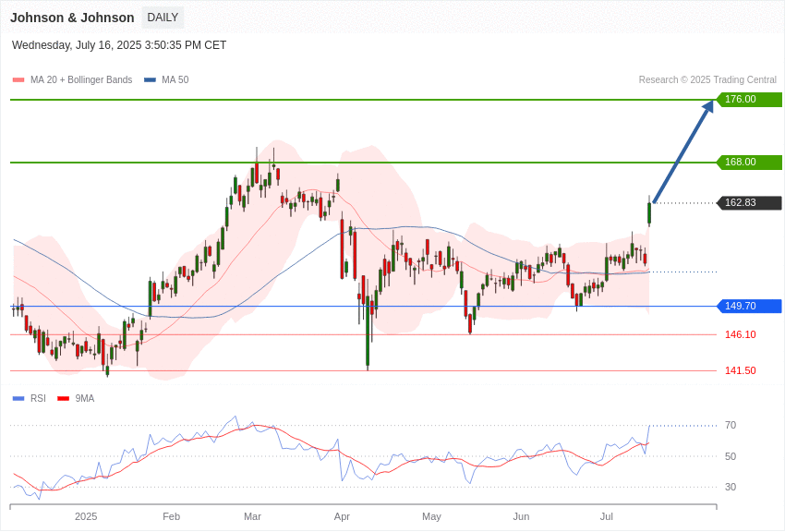Click the RSI 70 axis label
Screen dimensions: 785x532
pos(731,426)
